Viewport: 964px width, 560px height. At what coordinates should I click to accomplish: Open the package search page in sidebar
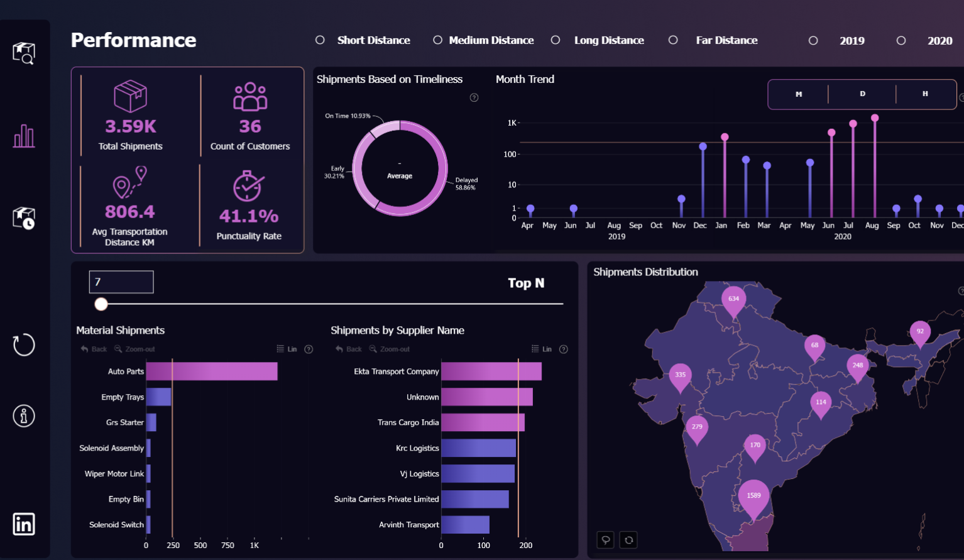point(24,53)
